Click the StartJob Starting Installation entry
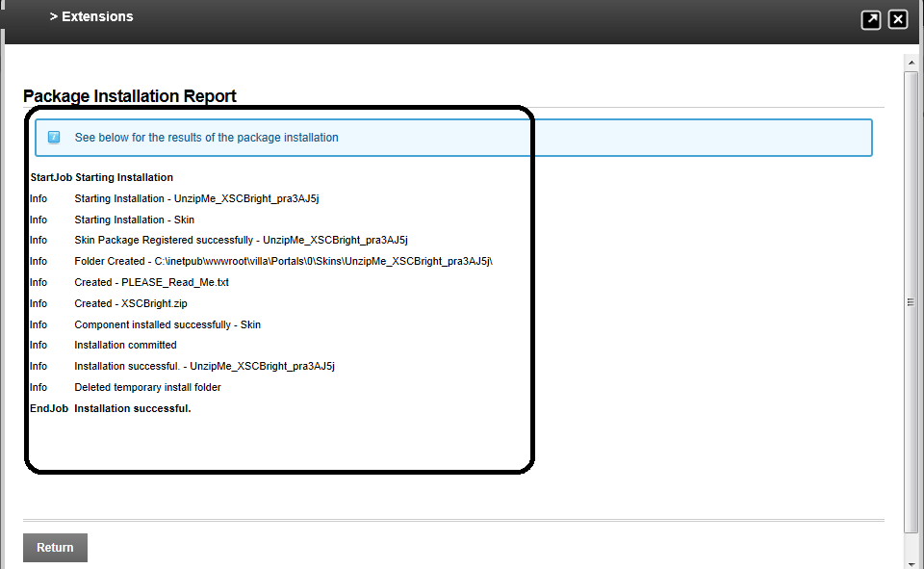924x569 pixels. tap(102, 177)
